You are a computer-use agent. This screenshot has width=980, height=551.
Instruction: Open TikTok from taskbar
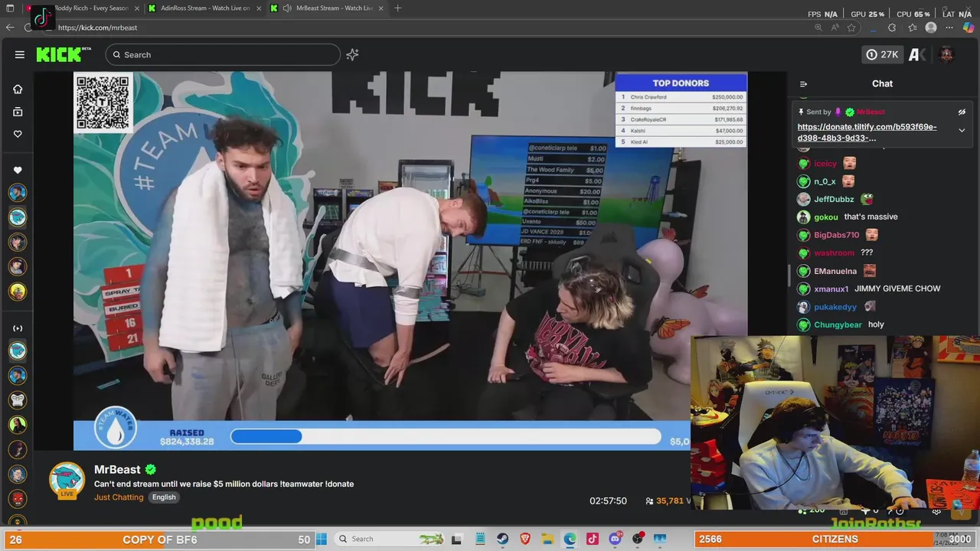click(x=592, y=539)
